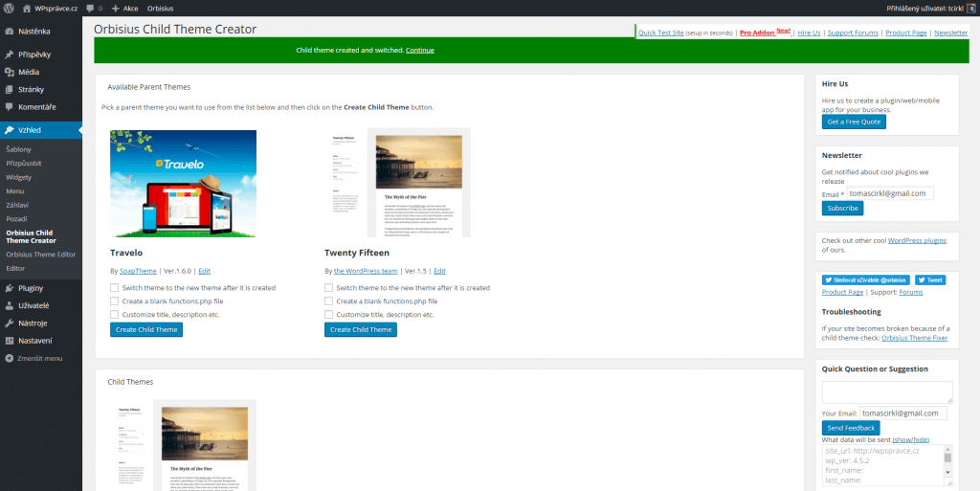Open WordPress plugins link in sidebar
Screen dimensions: 980x491
click(x=917, y=240)
